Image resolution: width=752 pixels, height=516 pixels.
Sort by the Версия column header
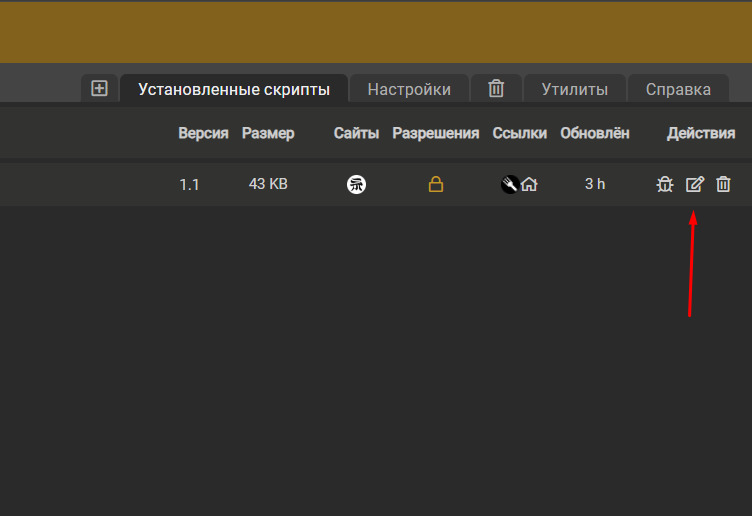pyautogui.click(x=203, y=133)
